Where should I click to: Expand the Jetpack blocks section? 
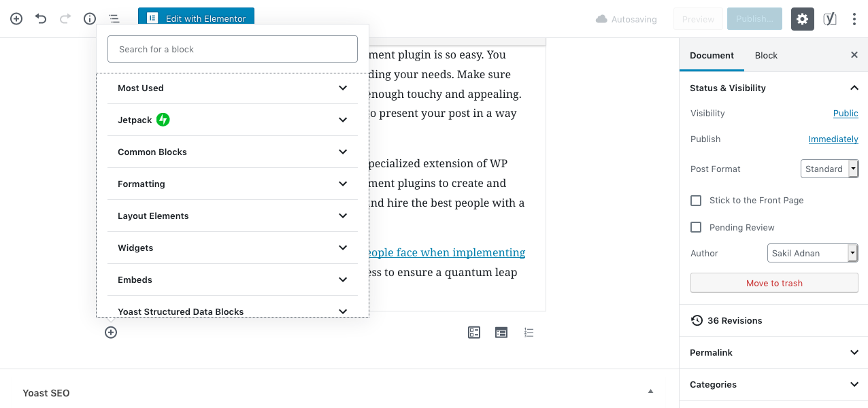click(233, 120)
